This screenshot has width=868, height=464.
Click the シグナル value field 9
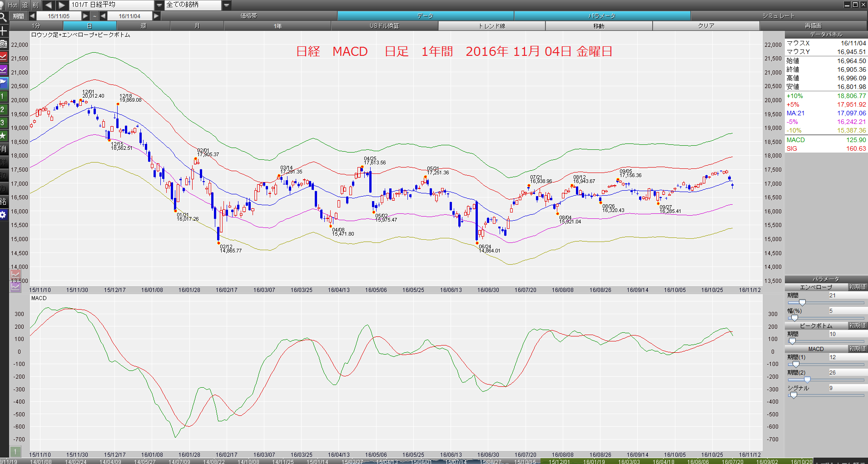[x=848, y=388]
